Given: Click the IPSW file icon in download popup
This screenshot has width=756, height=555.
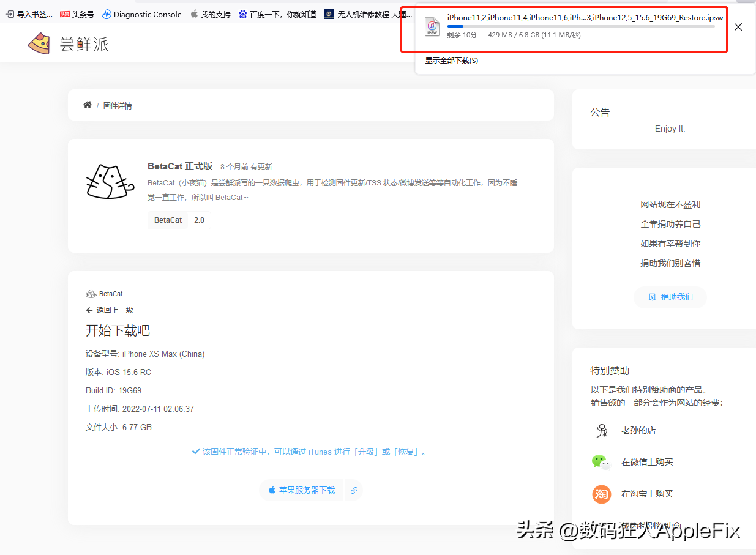Looking at the screenshot, I should click(x=432, y=27).
